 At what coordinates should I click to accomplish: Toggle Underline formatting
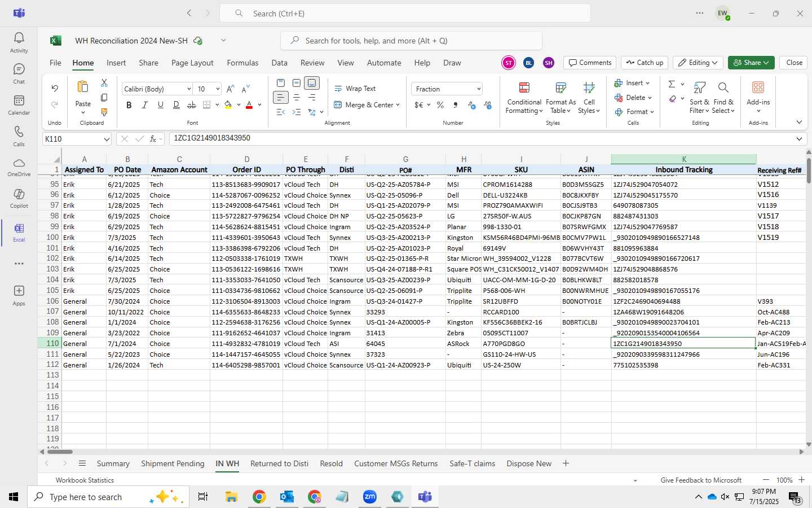coord(161,105)
